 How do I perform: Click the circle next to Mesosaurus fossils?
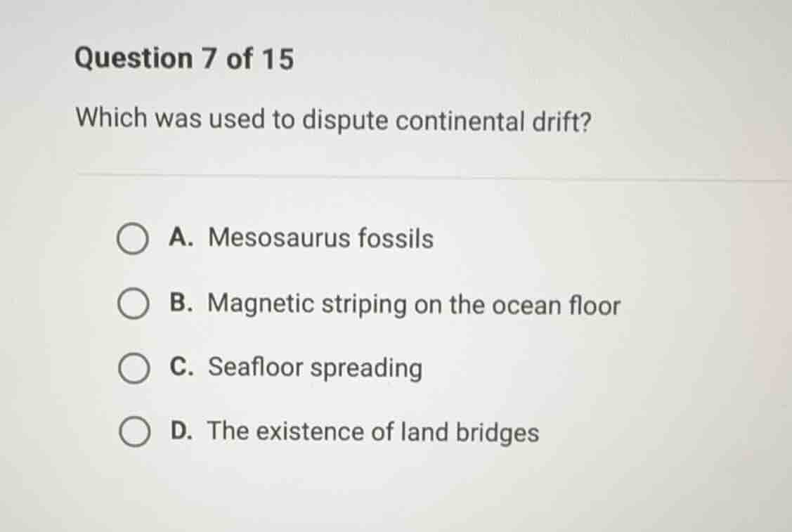(134, 239)
